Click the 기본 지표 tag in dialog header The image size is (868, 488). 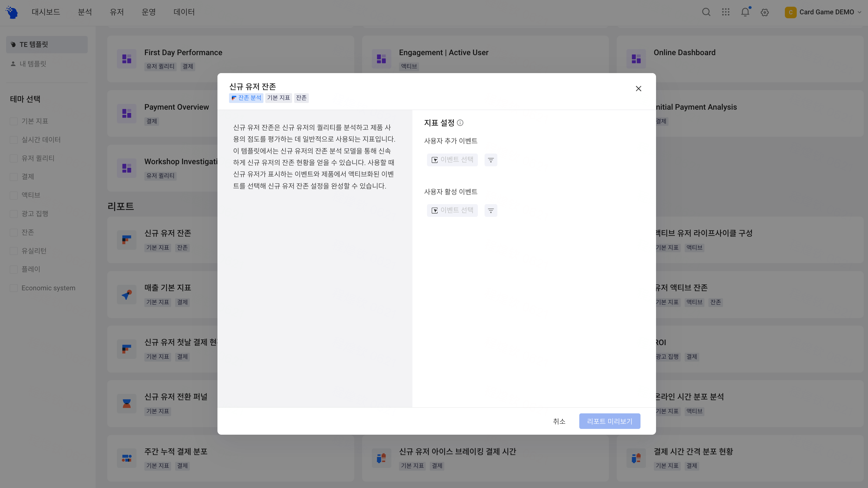pyautogui.click(x=278, y=98)
